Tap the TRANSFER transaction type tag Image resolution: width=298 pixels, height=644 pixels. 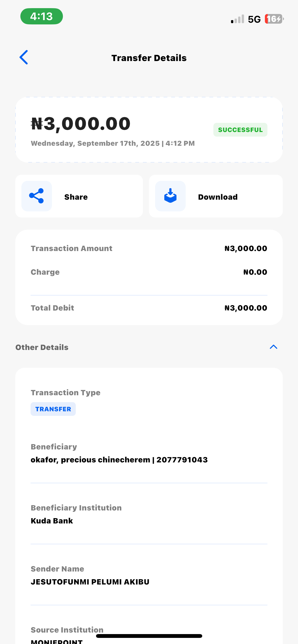coord(53,409)
